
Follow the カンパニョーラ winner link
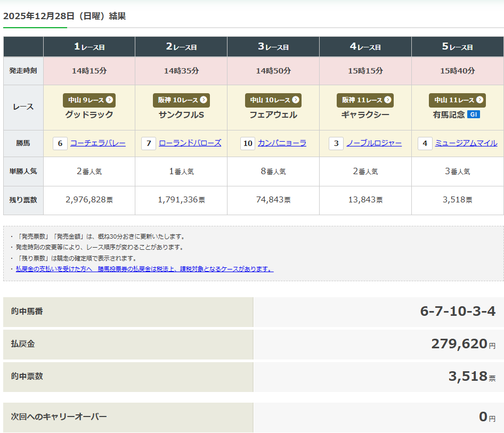coord(282,143)
